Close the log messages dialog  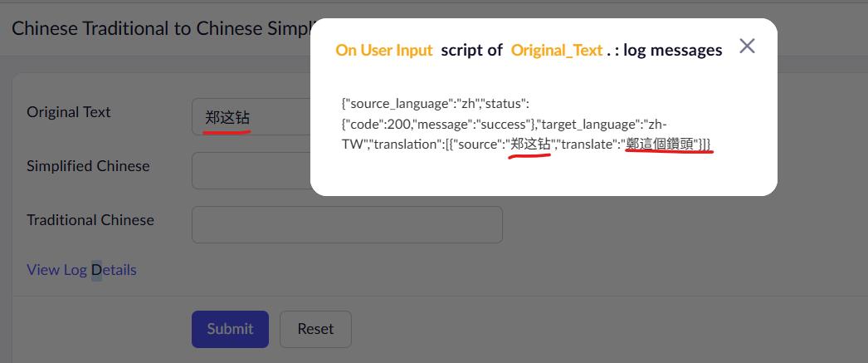tap(747, 47)
